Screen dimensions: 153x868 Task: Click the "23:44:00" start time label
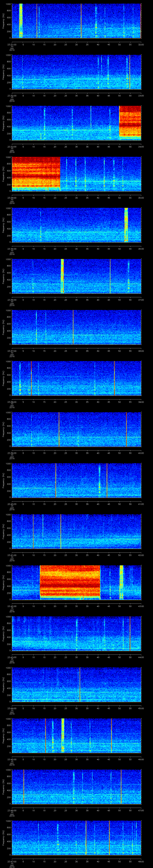[x=12, y=708]
